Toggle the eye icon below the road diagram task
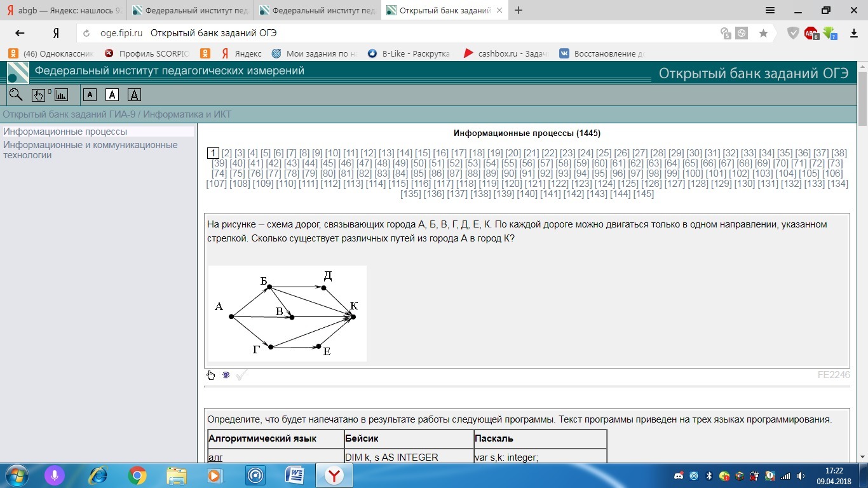 pyautogui.click(x=226, y=375)
